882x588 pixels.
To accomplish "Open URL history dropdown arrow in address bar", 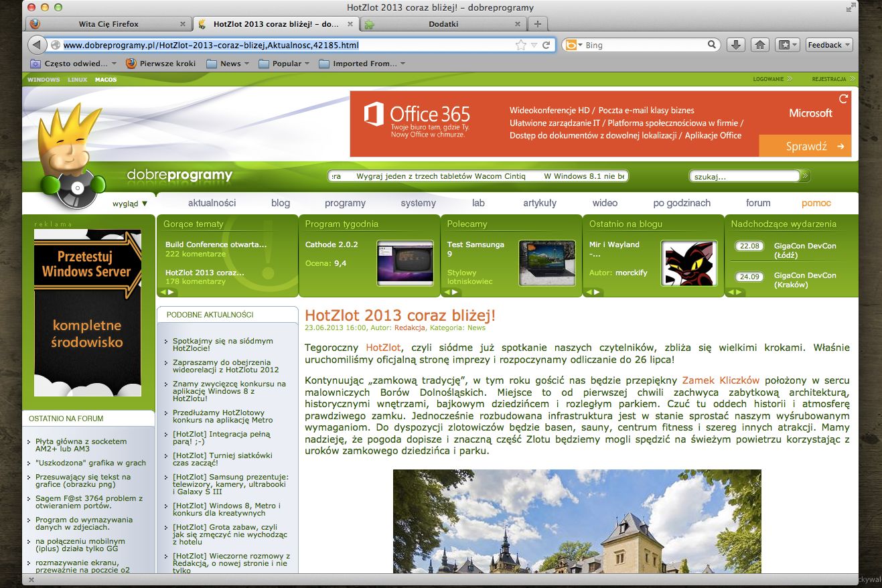I will pos(534,46).
